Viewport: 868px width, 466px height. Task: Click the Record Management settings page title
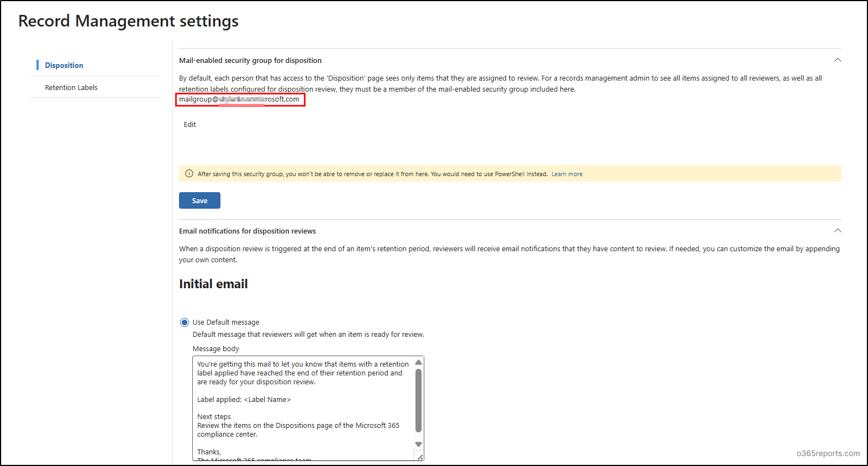[x=128, y=21]
